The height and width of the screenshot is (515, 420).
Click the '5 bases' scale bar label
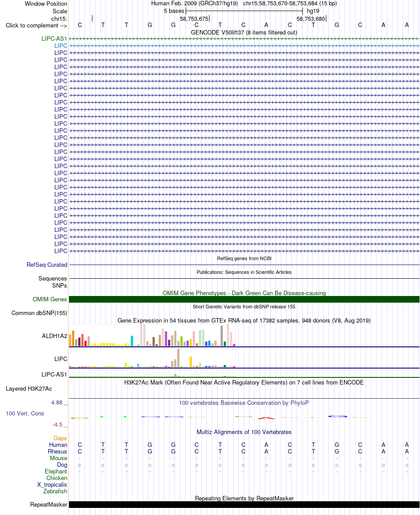[x=174, y=11]
